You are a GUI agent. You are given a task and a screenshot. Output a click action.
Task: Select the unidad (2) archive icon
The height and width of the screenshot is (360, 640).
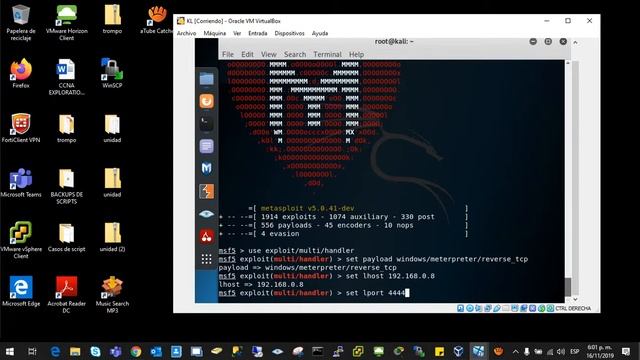point(112,237)
